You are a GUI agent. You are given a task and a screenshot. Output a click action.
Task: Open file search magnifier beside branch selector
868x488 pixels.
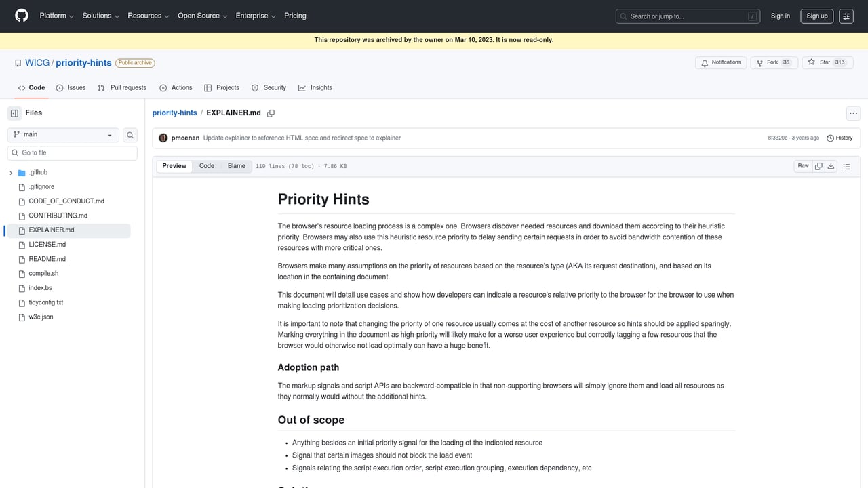pos(130,135)
